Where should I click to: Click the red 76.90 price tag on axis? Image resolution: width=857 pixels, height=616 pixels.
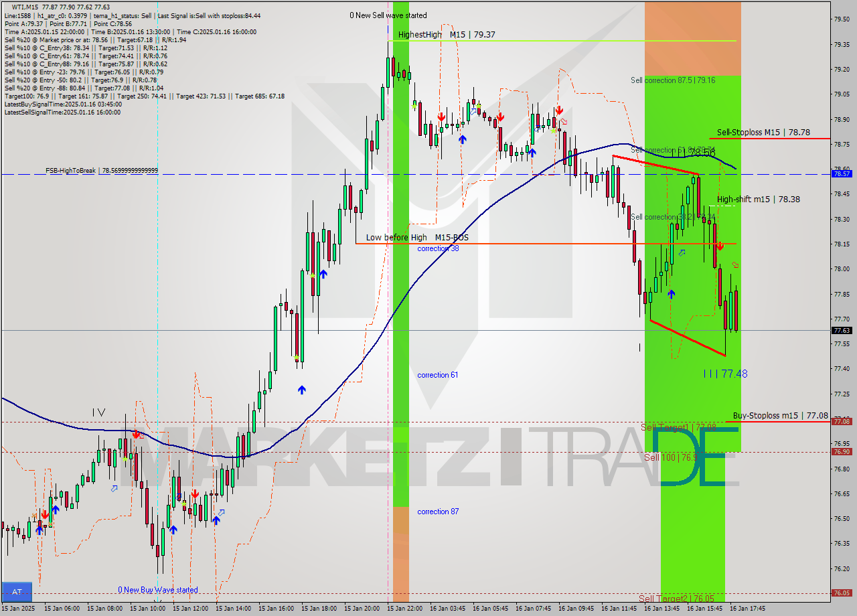pos(842,452)
